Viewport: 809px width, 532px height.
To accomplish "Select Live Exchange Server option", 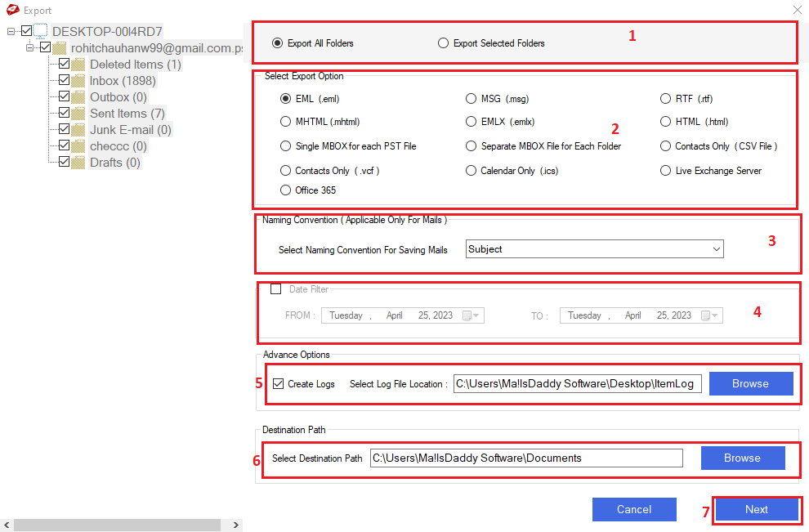I will [665, 171].
